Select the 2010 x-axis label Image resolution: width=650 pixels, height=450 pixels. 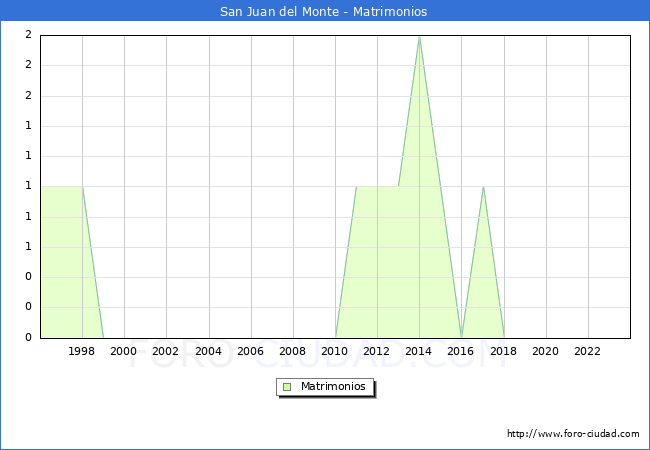pyautogui.click(x=335, y=351)
